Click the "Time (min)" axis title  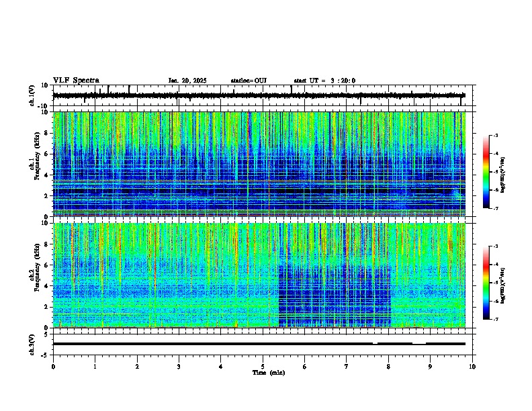tap(269, 373)
